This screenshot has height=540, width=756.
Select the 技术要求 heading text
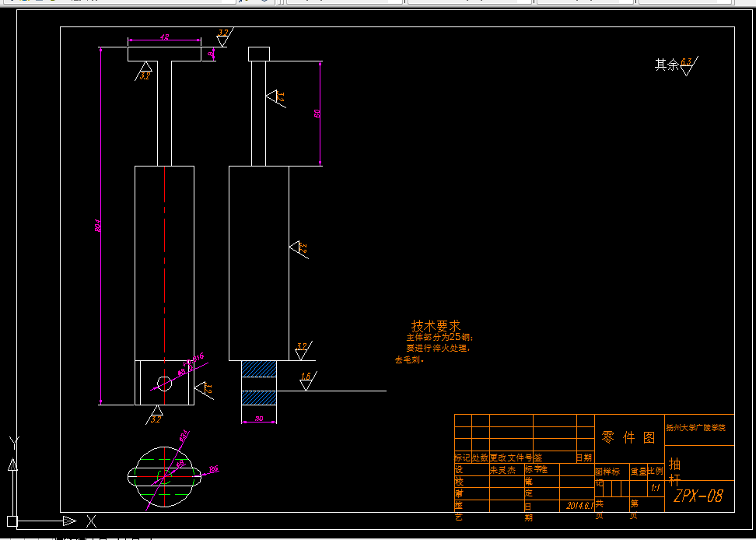pos(436,326)
